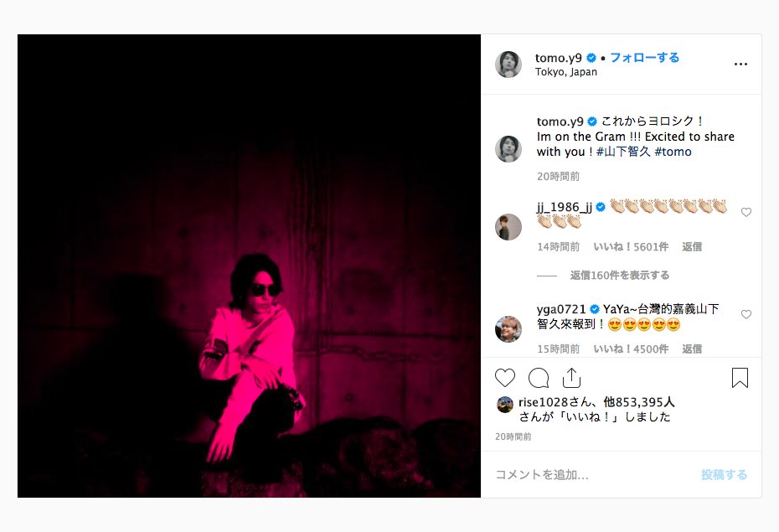Screen dimensions: 779x532
Task: Open the Tokyo, Japan location link
Action: [566, 72]
